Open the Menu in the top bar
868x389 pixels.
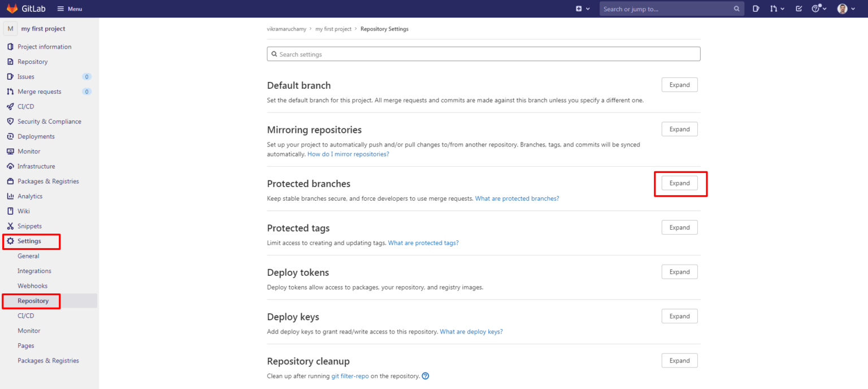[69, 8]
